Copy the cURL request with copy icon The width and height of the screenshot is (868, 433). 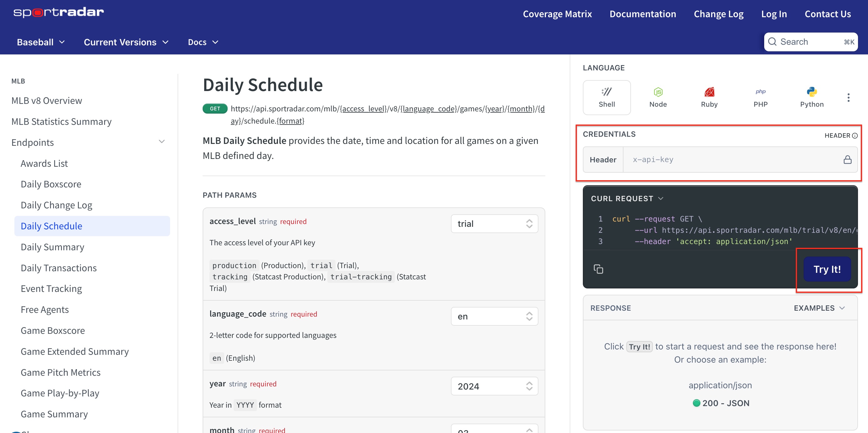coord(598,269)
